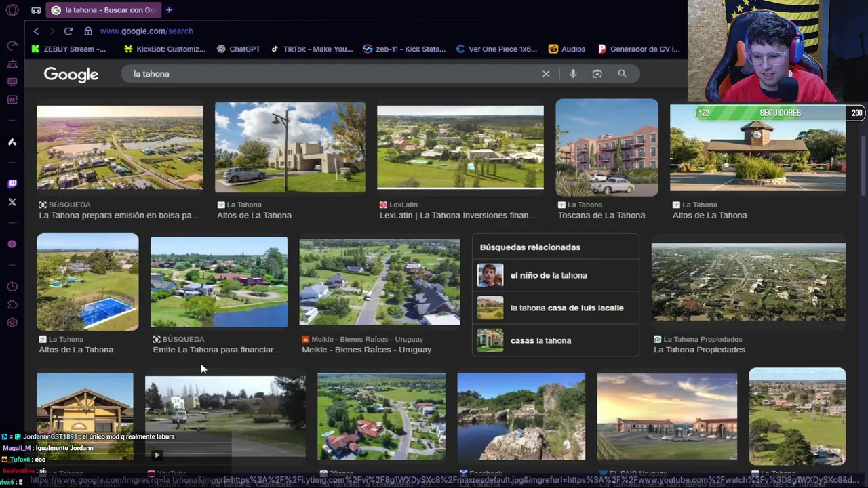Image resolution: width=868 pixels, height=488 pixels.
Task: Select related search 'casas la tahona'
Action: (x=555, y=340)
